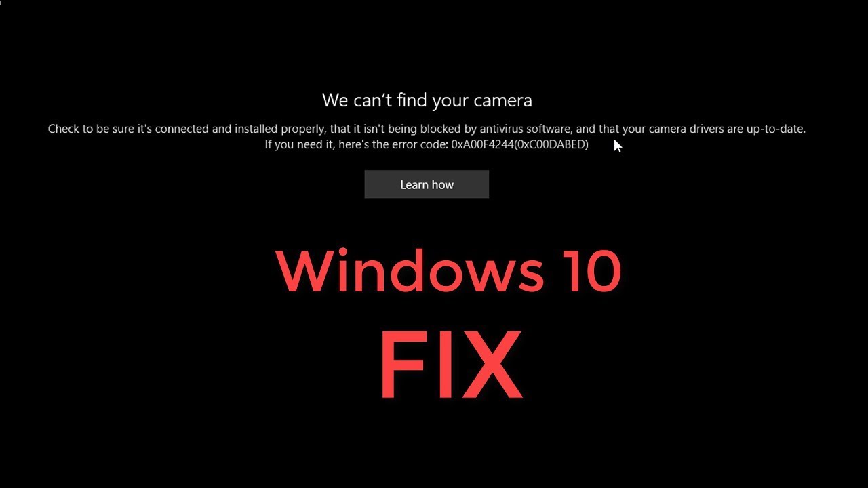The image size is (868, 488).
Task: Click the letter F in FIX
Action: click(x=403, y=365)
